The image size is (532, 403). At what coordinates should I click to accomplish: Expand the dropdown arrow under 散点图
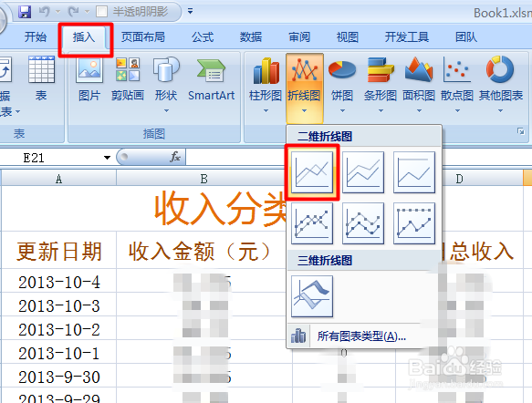point(457,111)
